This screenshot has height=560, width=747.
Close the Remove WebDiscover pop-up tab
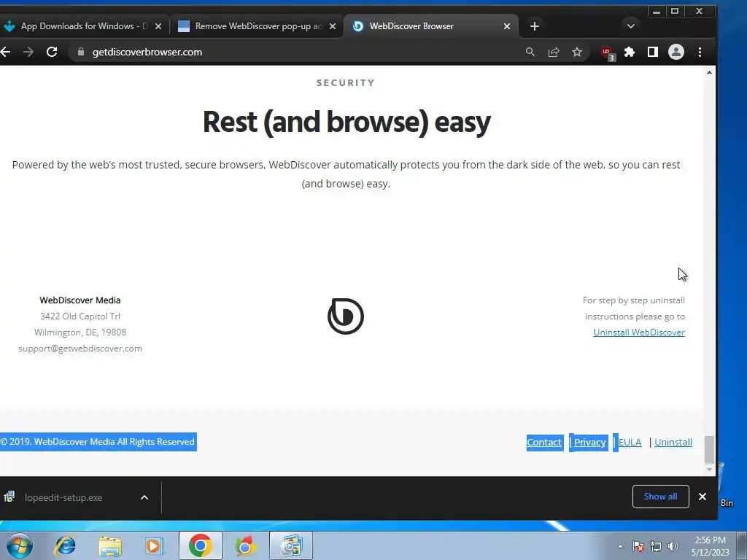click(333, 26)
